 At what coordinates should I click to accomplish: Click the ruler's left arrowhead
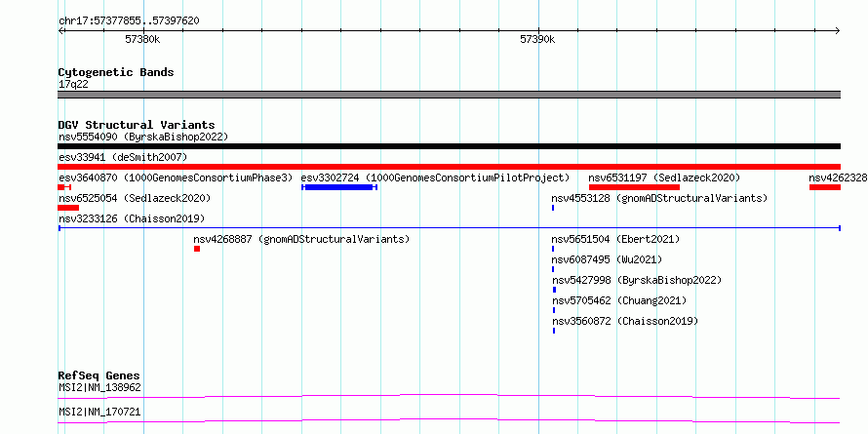click(x=61, y=31)
